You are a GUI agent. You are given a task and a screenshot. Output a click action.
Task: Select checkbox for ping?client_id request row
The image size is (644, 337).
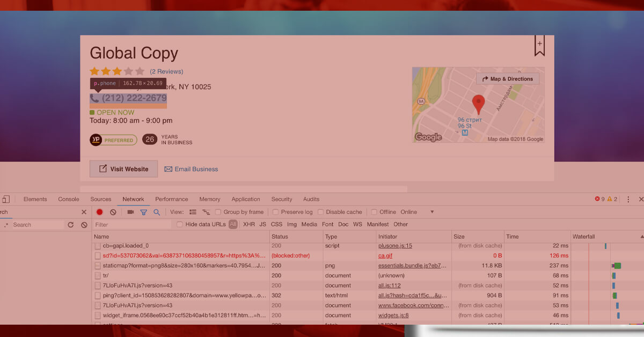(x=98, y=296)
